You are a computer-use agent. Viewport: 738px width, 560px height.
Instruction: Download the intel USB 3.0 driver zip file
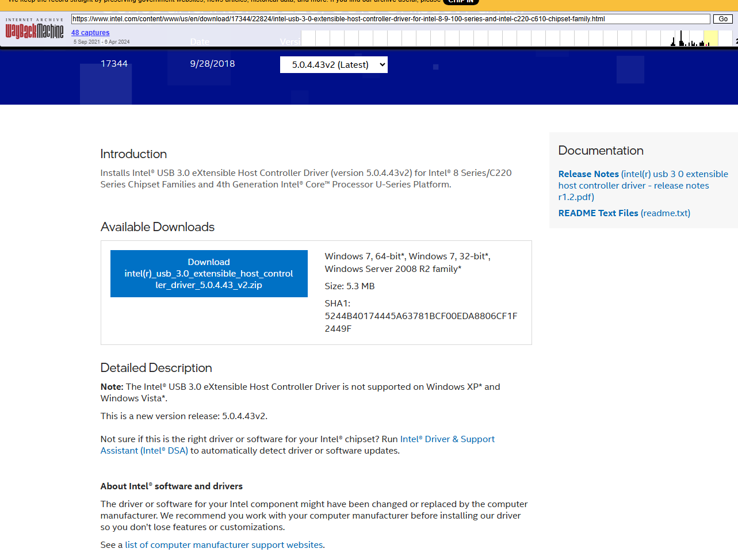point(209,274)
